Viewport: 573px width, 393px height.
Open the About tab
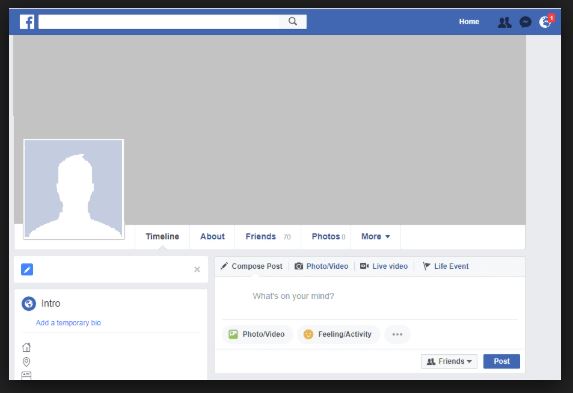(212, 237)
